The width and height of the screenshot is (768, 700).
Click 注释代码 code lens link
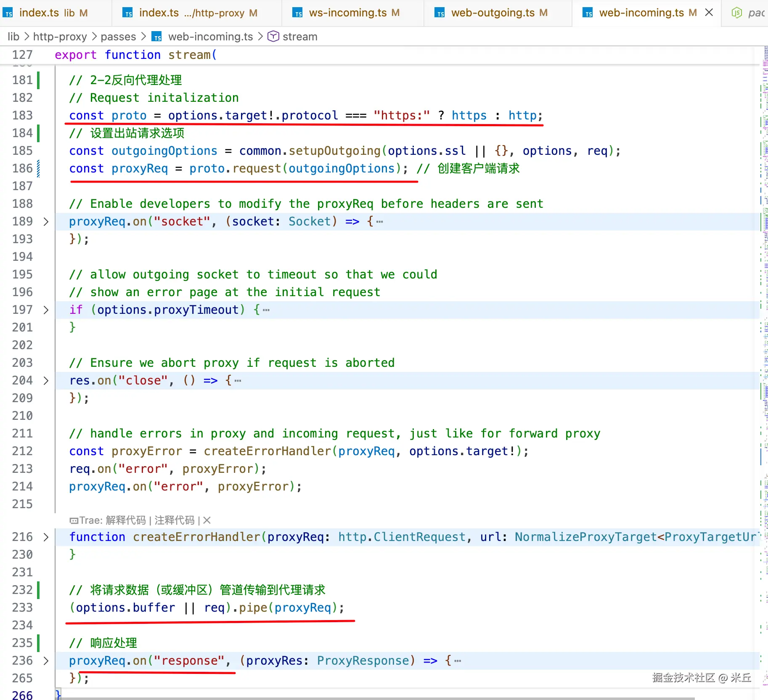[x=174, y=520]
